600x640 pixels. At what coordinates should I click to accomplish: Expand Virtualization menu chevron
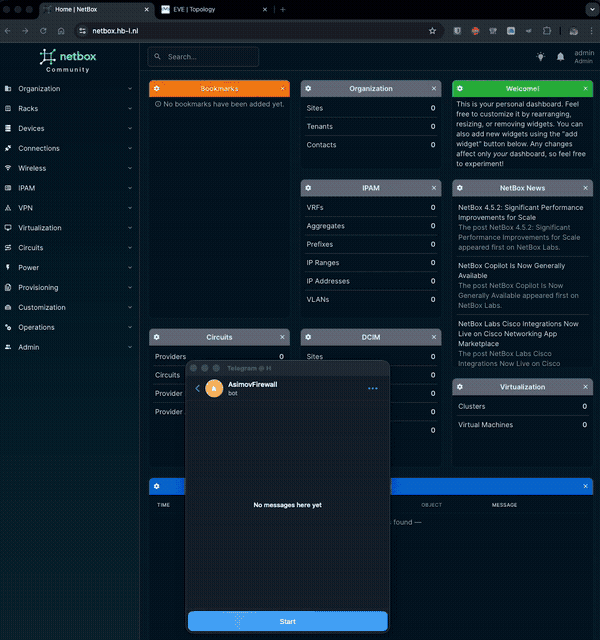[130, 228]
